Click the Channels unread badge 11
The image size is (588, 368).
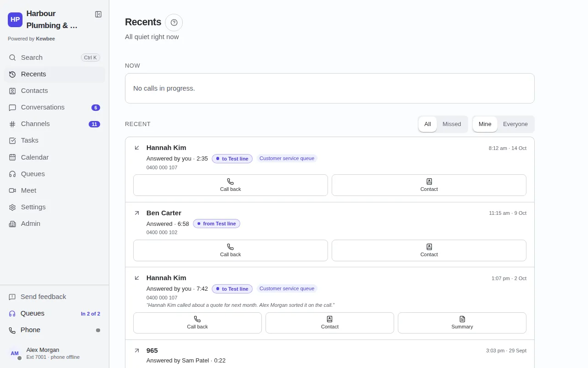[94, 124]
